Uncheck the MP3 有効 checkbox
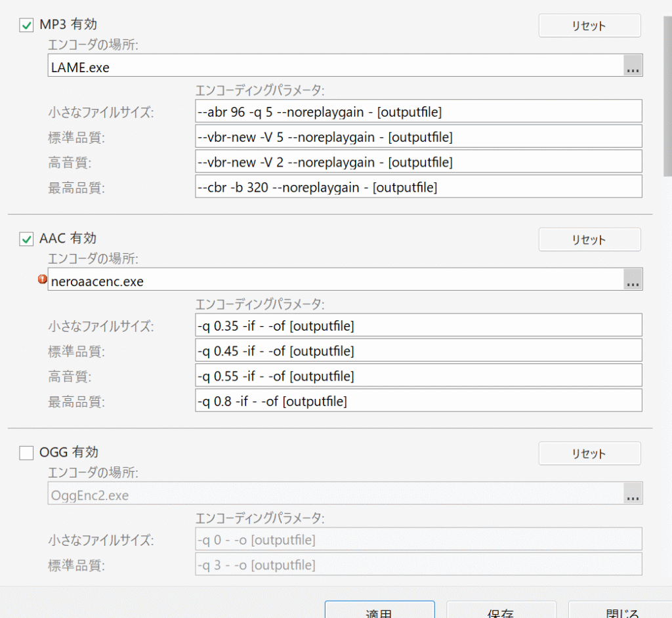Viewport: 672px width, 618px height. [27, 26]
